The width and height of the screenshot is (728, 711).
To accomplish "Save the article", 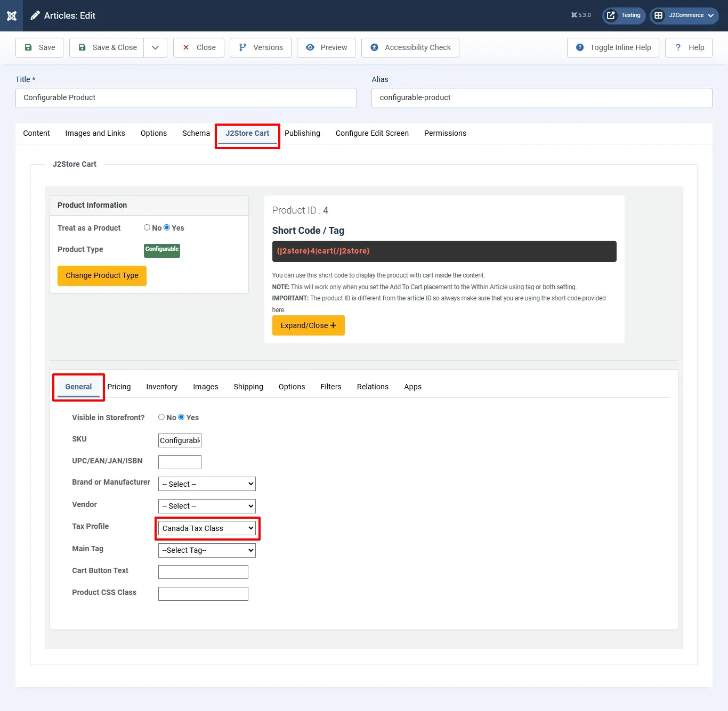I will pyautogui.click(x=39, y=47).
